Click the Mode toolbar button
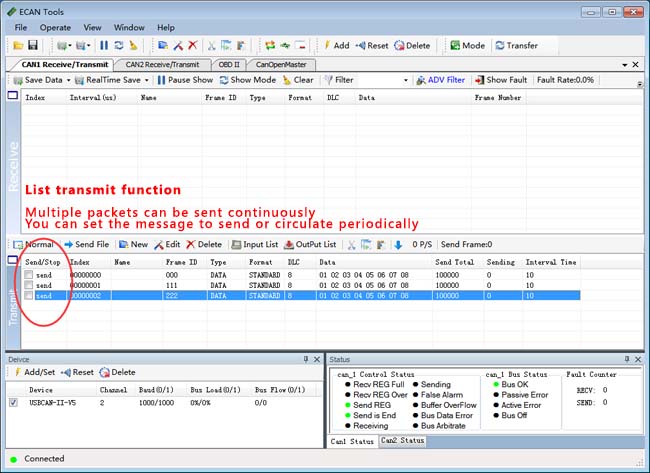Image resolution: width=650 pixels, height=473 pixels. tap(467, 46)
